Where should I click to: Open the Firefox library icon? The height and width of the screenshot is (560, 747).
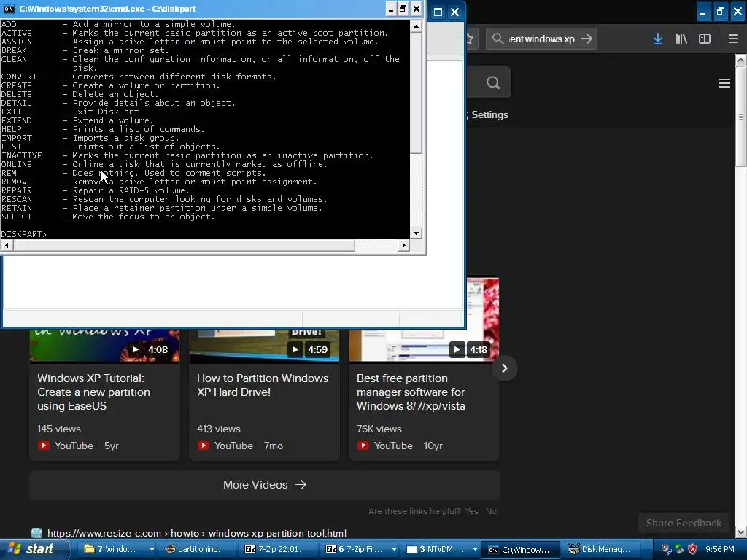click(x=681, y=39)
